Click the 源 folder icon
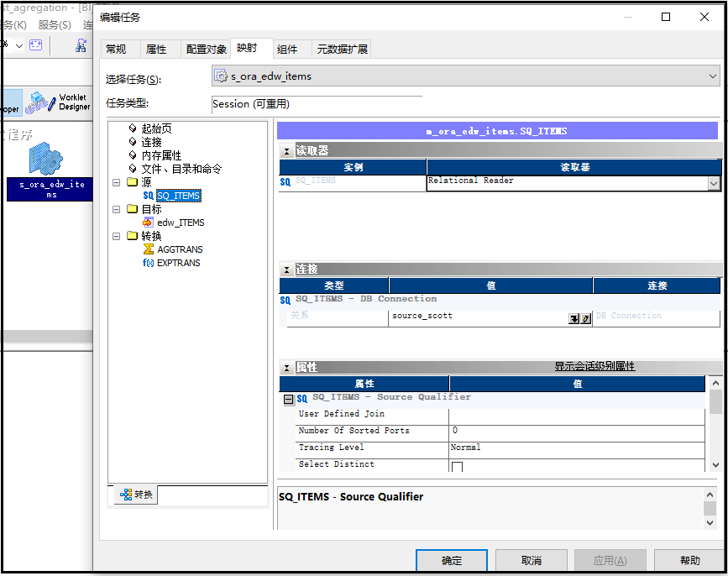The height and width of the screenshot is (576, 728). [133, 182]
